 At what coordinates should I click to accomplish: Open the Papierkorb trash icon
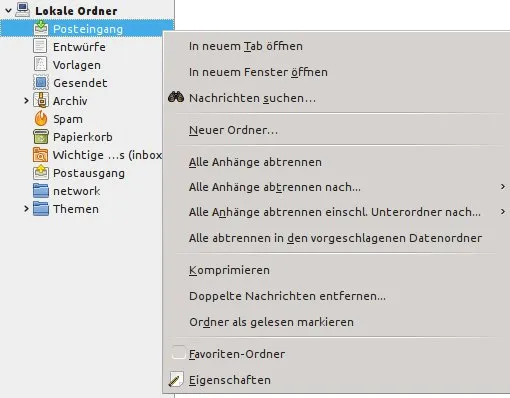(x=41, y=137)
